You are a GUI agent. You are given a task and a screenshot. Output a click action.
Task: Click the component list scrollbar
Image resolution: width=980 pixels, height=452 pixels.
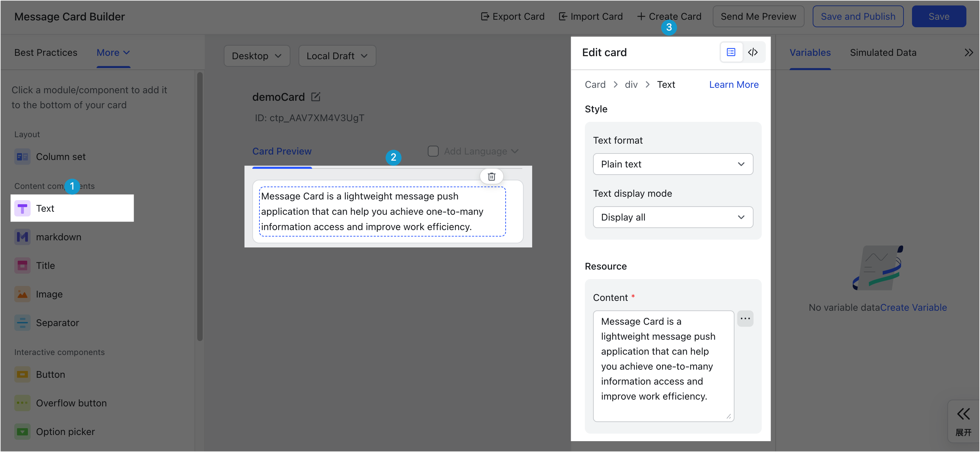[200, 207]
